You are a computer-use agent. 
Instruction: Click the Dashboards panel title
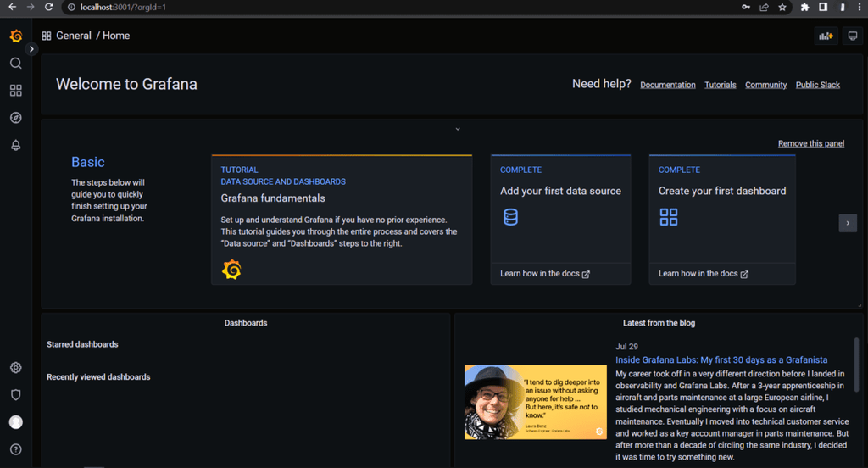pos(246,323)
